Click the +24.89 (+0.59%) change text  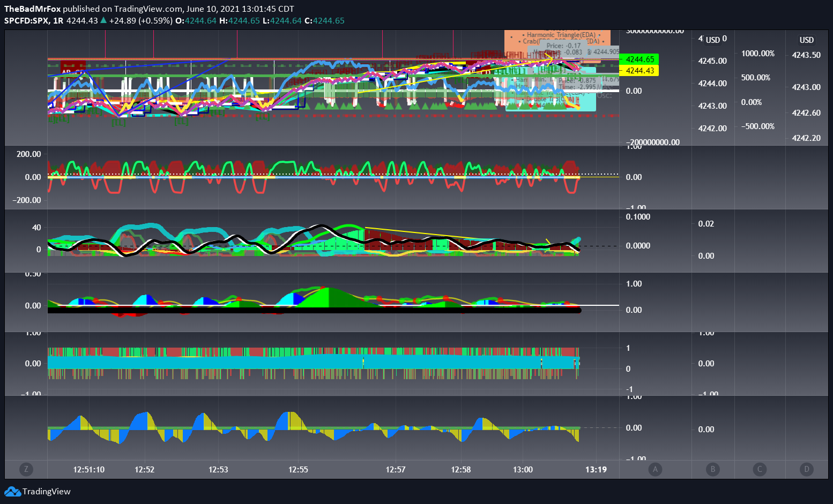(140, 21)
